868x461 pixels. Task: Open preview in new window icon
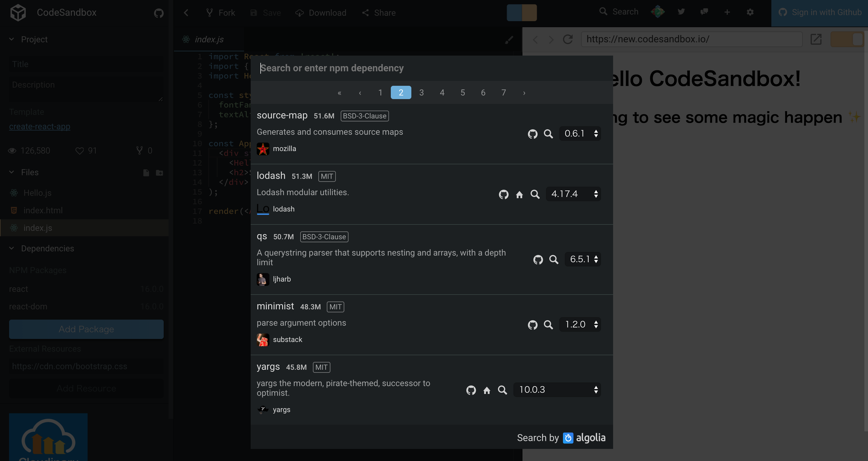pyautogui.click(x=816, y=39)
